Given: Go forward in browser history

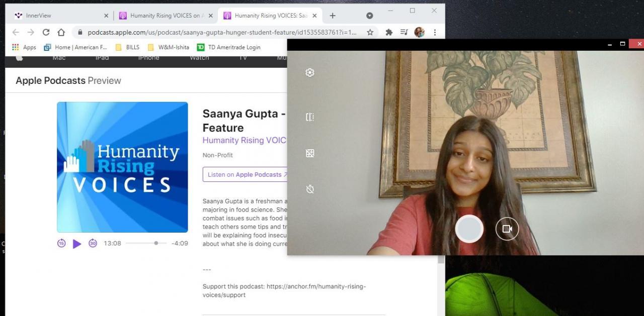Looking at the screenshot, I should coord(31,32).
